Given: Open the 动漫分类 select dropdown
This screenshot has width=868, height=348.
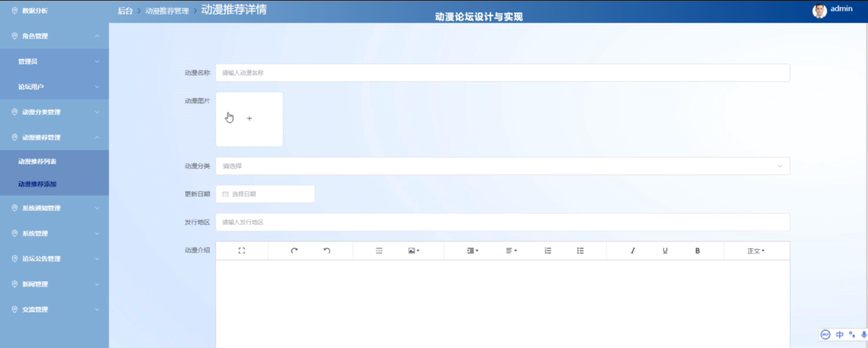Looking at the screenshot, I should pos(502,166).
